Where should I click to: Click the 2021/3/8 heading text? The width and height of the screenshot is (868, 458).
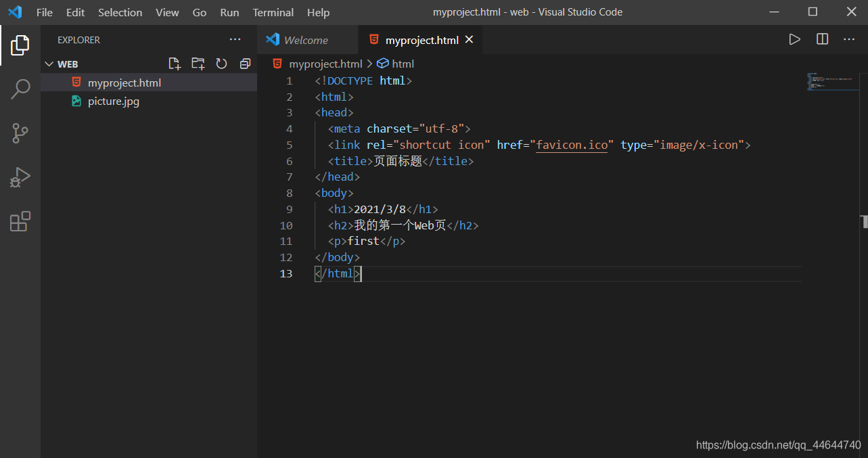380,209
